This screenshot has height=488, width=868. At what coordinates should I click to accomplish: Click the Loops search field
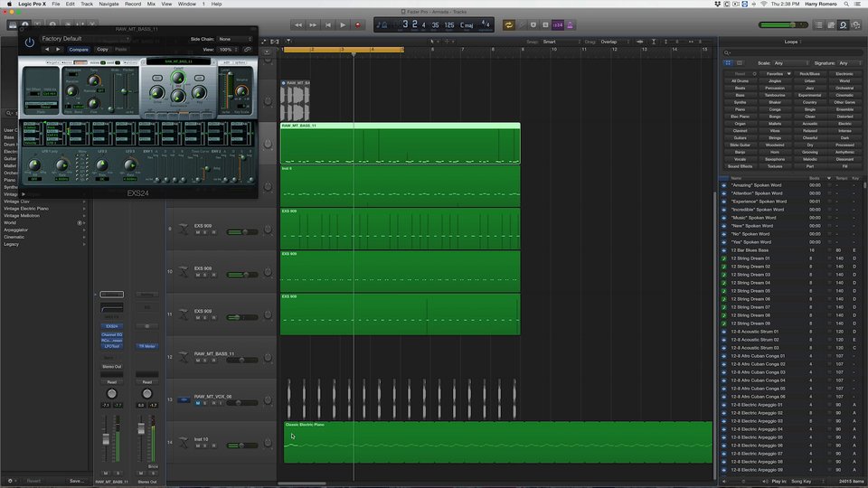pos(792,52)
